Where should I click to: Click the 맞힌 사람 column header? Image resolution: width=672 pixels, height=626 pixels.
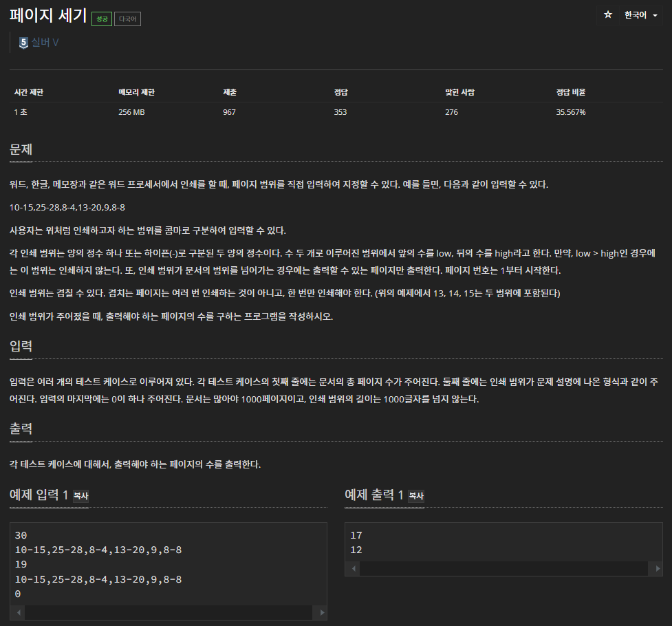459,92
